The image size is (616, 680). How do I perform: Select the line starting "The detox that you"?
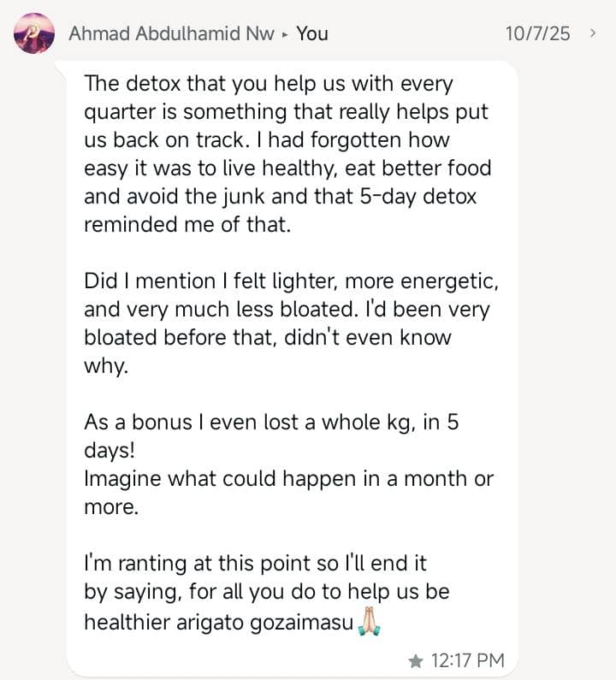[268, 85]
